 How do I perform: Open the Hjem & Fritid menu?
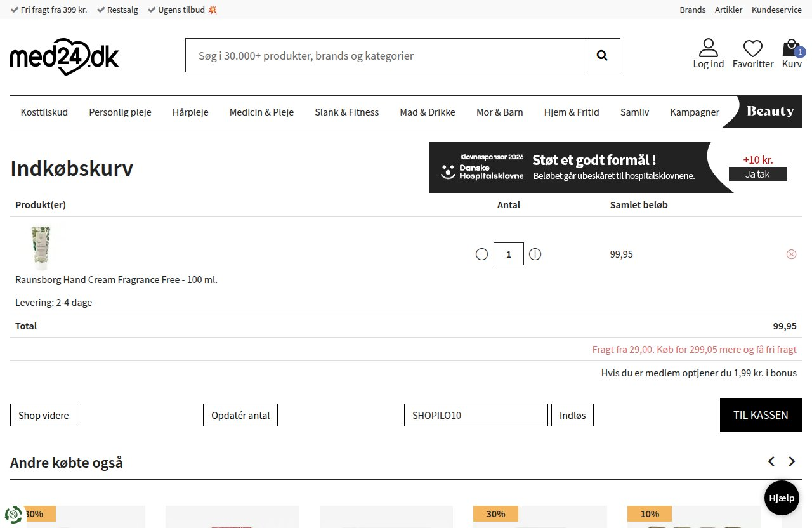(x=572, y=112)
